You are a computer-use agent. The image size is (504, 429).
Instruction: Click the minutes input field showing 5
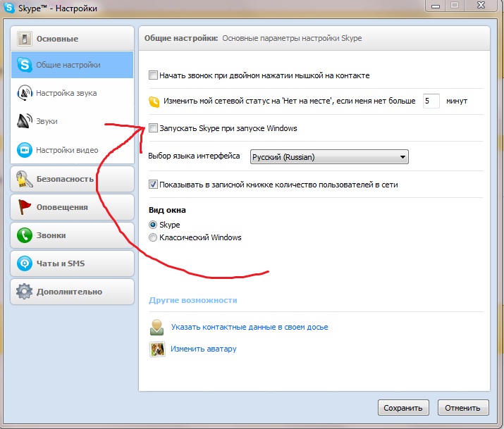431,101
